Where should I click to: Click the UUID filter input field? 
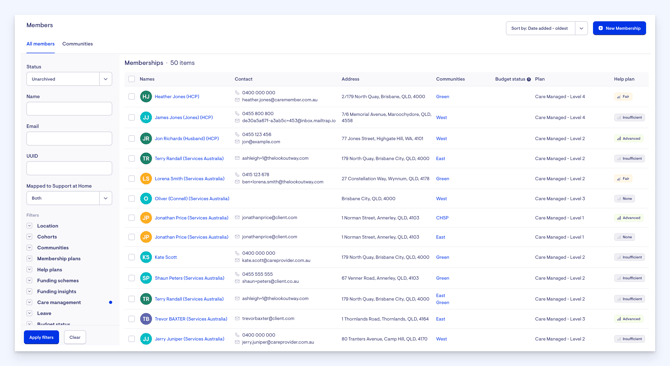pyautogui.click(x=69, y=168)
